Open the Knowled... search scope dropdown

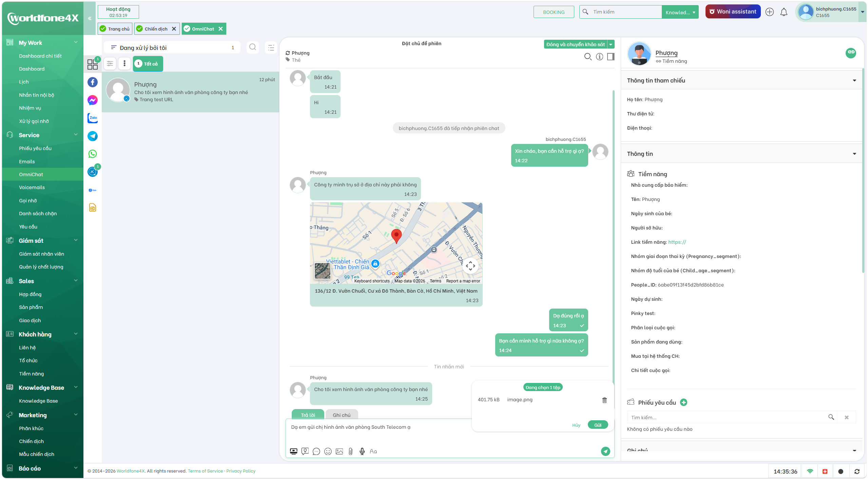[680, 12]
